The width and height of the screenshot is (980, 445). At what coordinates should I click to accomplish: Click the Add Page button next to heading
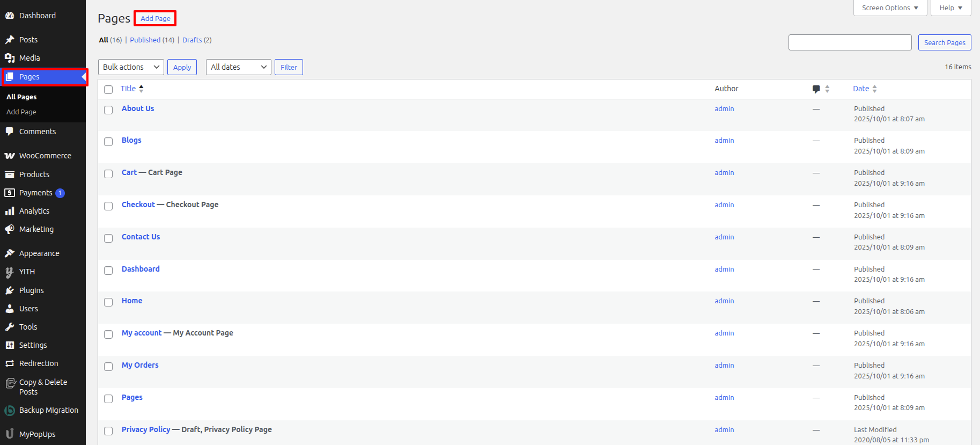(155, 18)
